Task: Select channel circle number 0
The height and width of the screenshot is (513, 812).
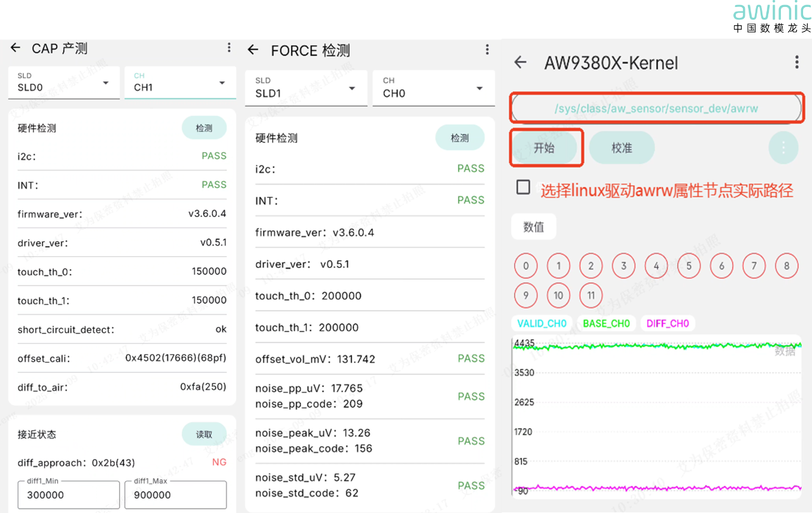Action: [526, 266]
